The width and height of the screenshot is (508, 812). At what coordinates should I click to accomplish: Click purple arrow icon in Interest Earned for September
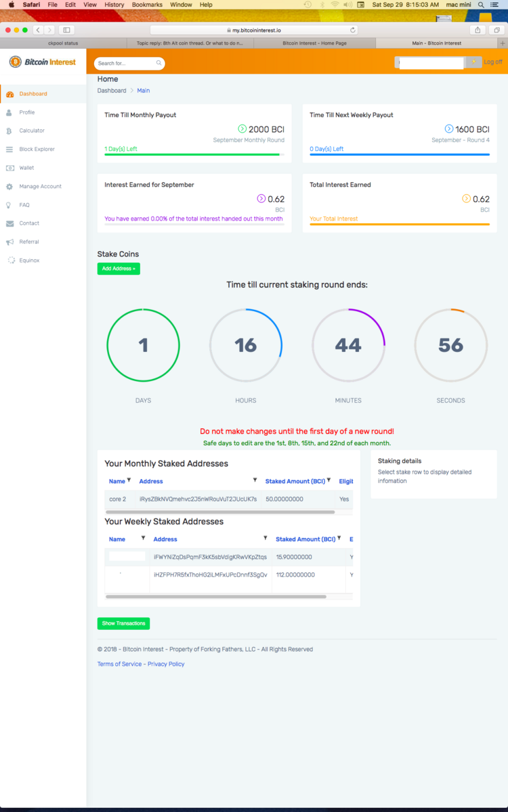(x=261, y=199)
